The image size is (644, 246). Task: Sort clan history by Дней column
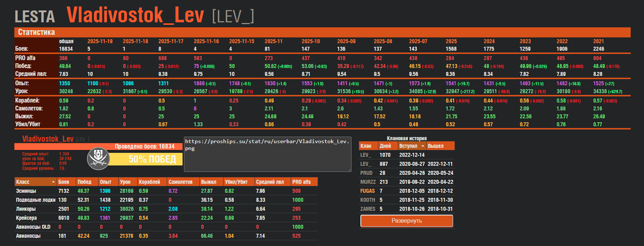tap(385, 146)
